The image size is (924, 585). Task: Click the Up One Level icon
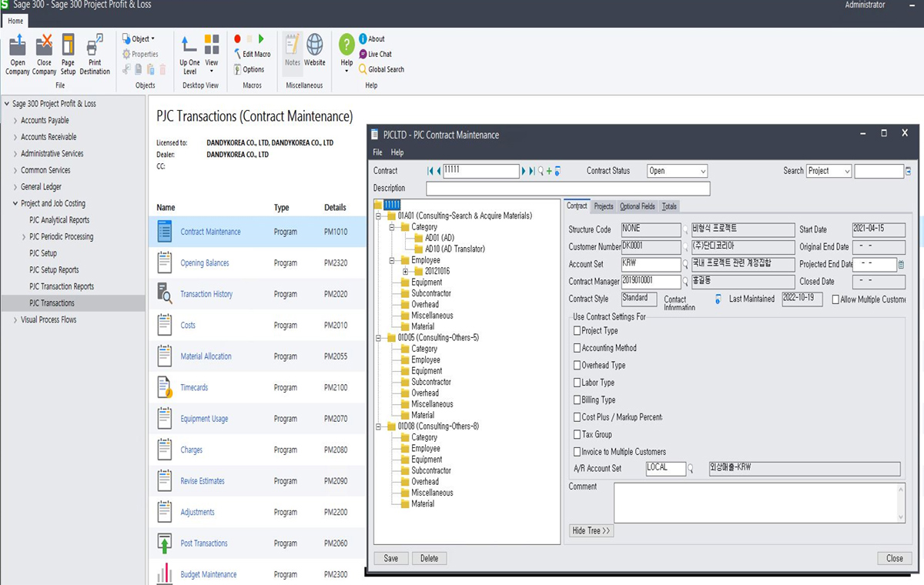tap(189, 44)
